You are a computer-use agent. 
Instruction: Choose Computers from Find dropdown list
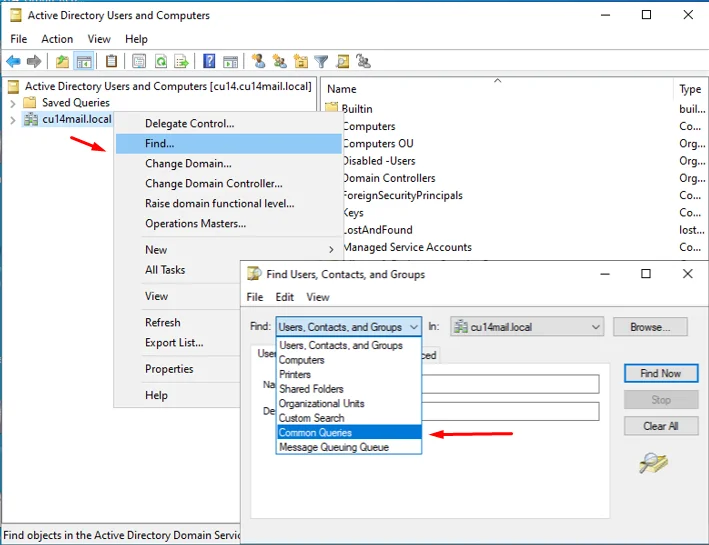pos(349,360)
